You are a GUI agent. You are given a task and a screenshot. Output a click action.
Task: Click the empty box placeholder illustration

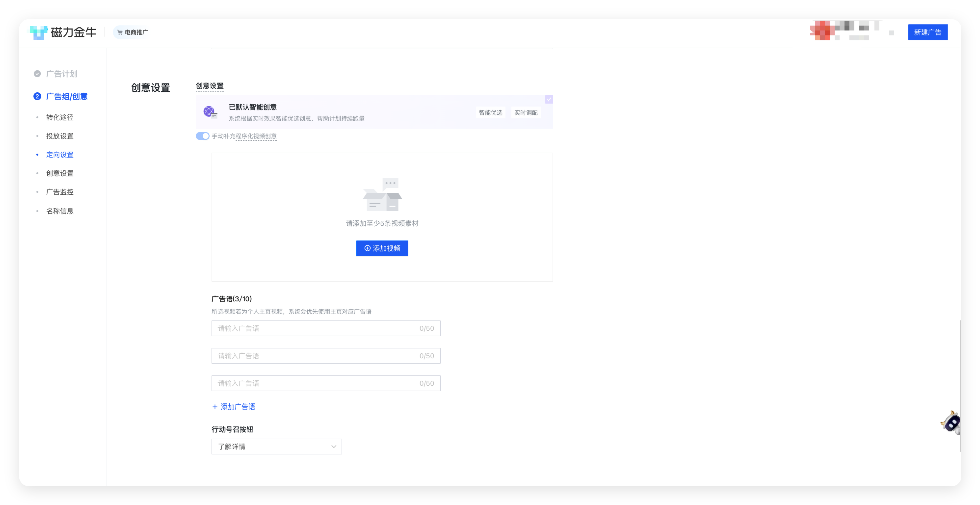coord(382,195)
